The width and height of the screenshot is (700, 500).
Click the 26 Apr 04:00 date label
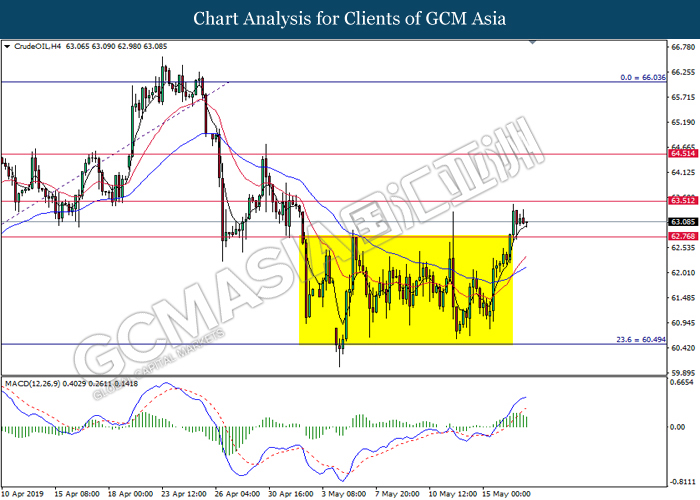(x=237, y=494)
